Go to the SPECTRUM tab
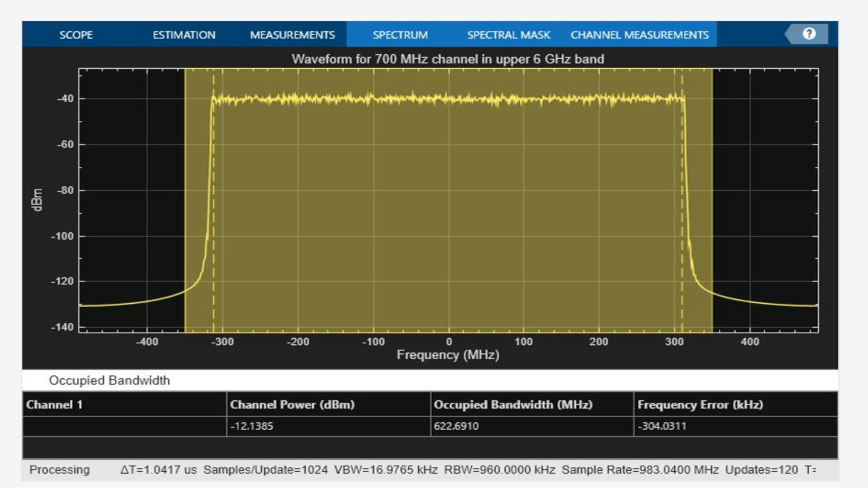868x488 pixels. click(x=400, y=35)
